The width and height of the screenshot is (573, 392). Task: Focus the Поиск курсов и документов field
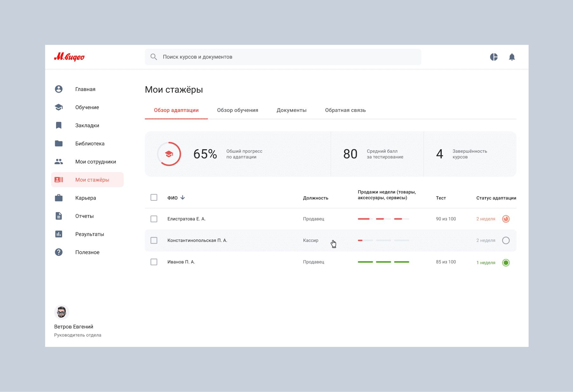pos(283,57)
